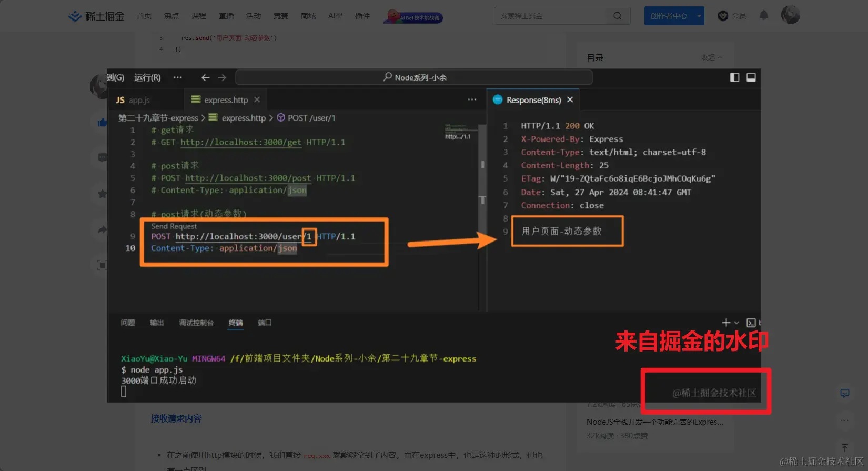Click the Send Request code lens

[x=174, y=226]
